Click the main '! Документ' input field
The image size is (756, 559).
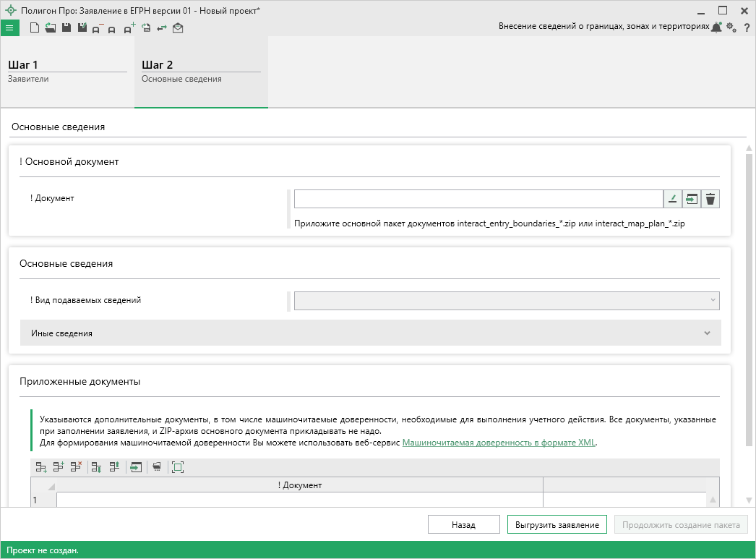(x=478, y=199)
